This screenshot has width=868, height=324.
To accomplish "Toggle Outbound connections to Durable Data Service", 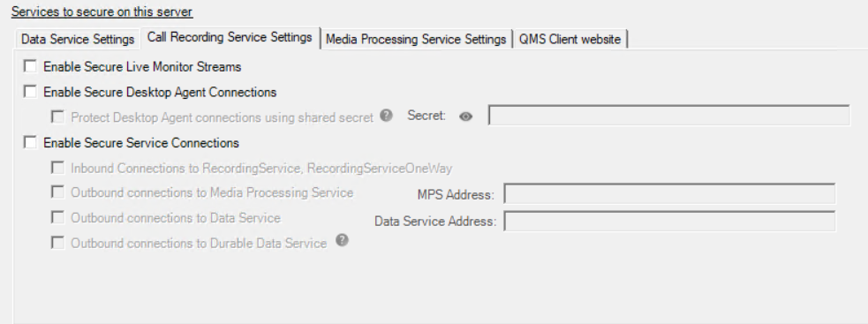I will pyautogui.click(x=57, y=243).
